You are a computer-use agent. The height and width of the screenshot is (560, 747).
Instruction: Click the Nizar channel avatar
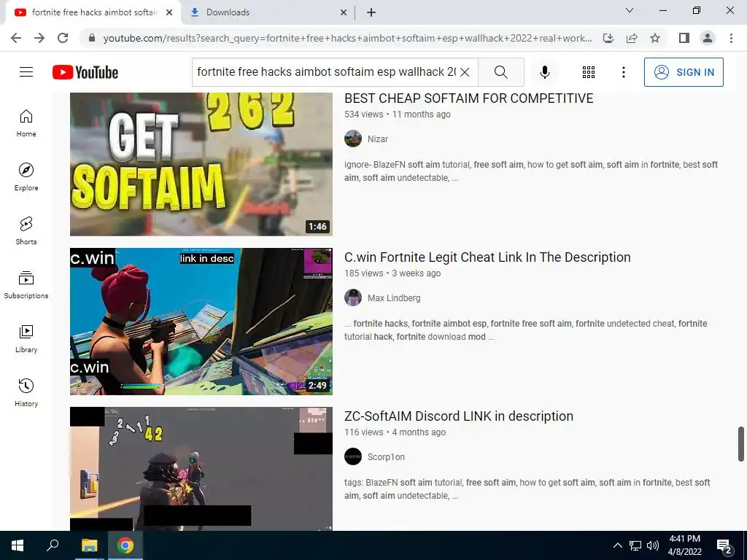(x=353, y=139)
